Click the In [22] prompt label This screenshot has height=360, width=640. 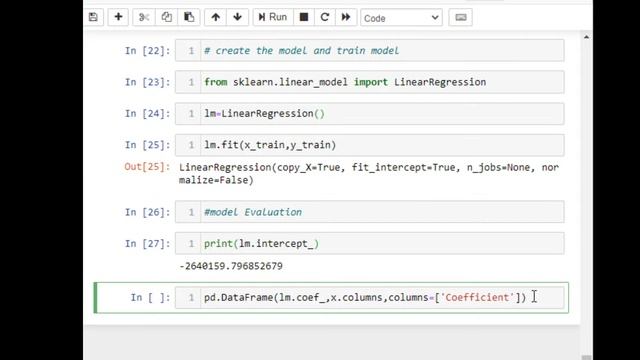click(x=147, y=51)
